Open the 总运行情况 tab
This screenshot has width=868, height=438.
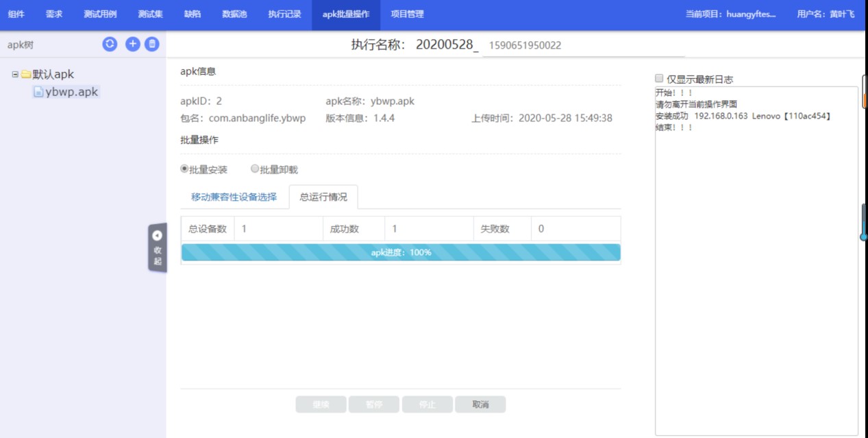tap(323, 197)
